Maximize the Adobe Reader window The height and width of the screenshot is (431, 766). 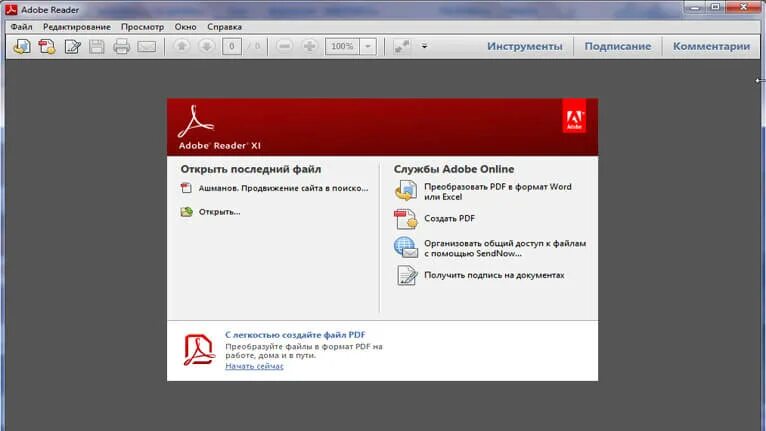tap(716, 7)
